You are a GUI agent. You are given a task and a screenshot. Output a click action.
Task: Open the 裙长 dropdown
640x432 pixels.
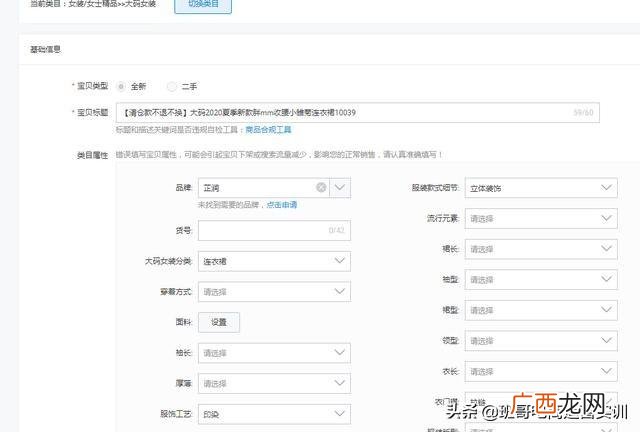541,249
